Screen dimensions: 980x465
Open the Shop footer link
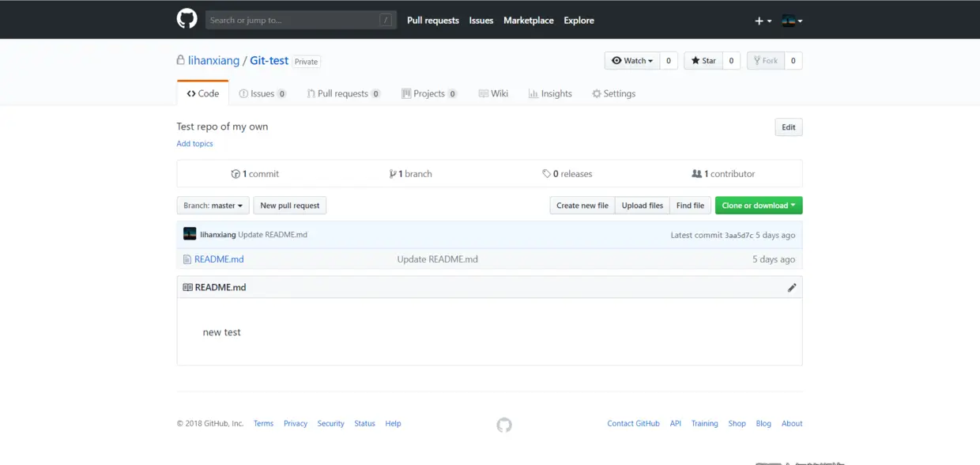(x=737, y=424)
